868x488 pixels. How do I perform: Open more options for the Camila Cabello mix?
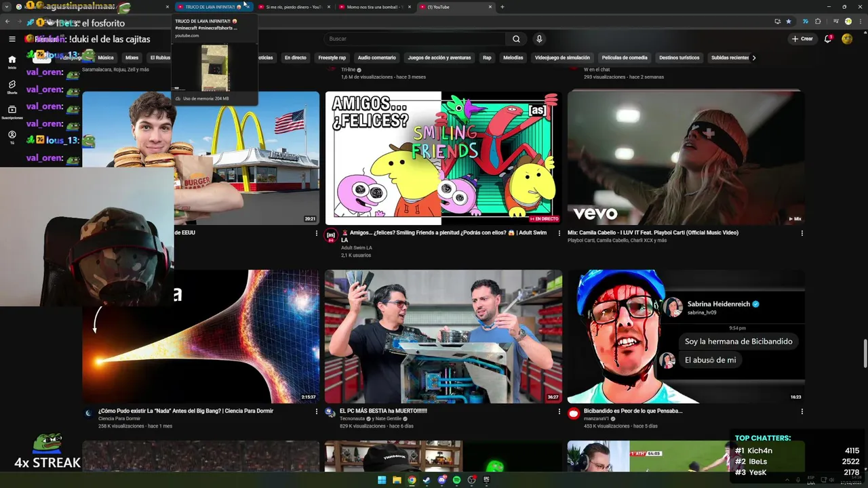(x=802, y=233)
